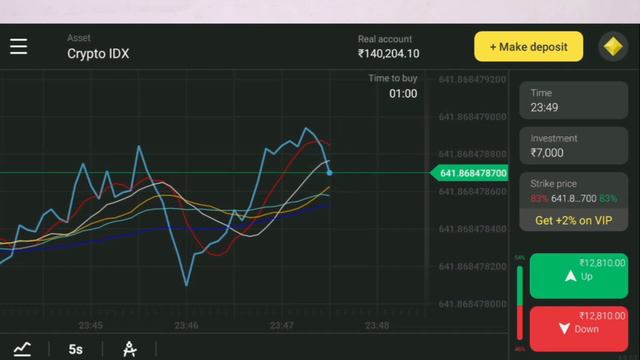Click the 23:46 time axis label

click(x=186, y=326)
